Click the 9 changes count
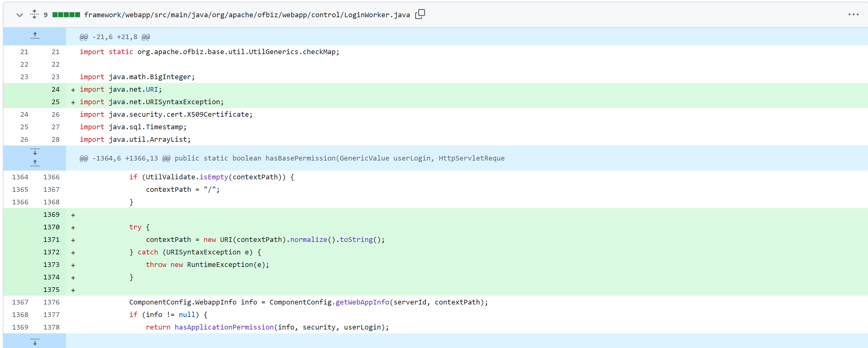Viewport: 868px width, 348px height. coord(45,15)
